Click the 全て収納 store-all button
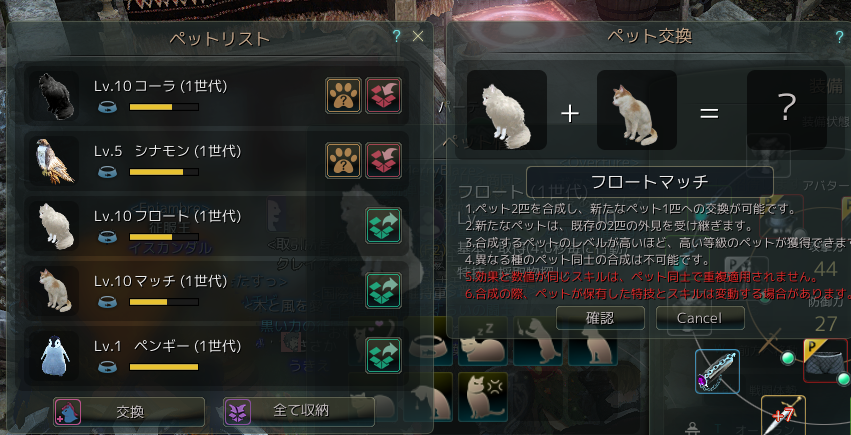This screenshot has width=851, height=435. 299,412
